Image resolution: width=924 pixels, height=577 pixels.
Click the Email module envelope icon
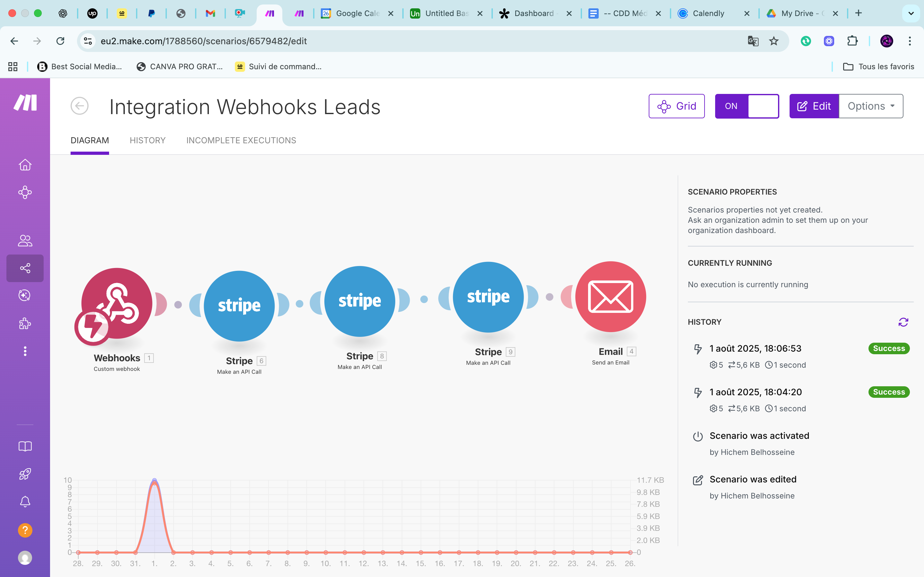click(x=610, y=297)
